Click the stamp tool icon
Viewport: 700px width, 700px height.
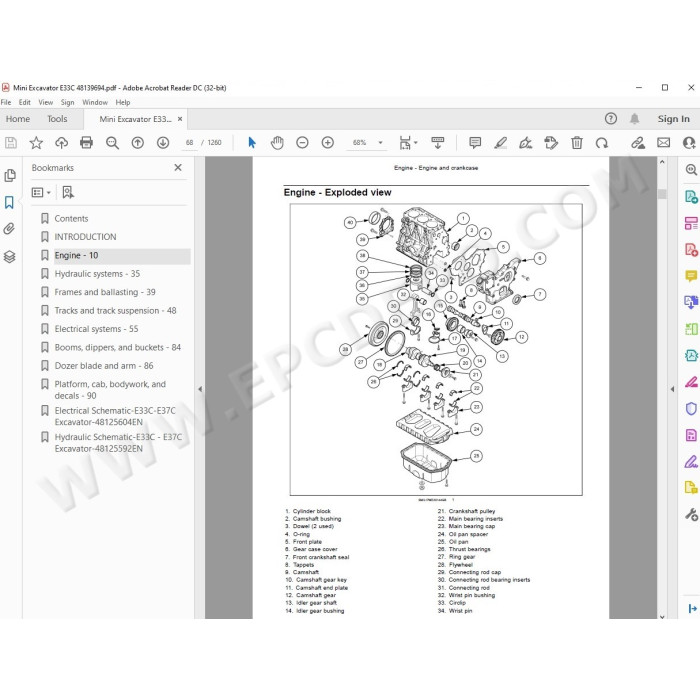pos(551,143)
